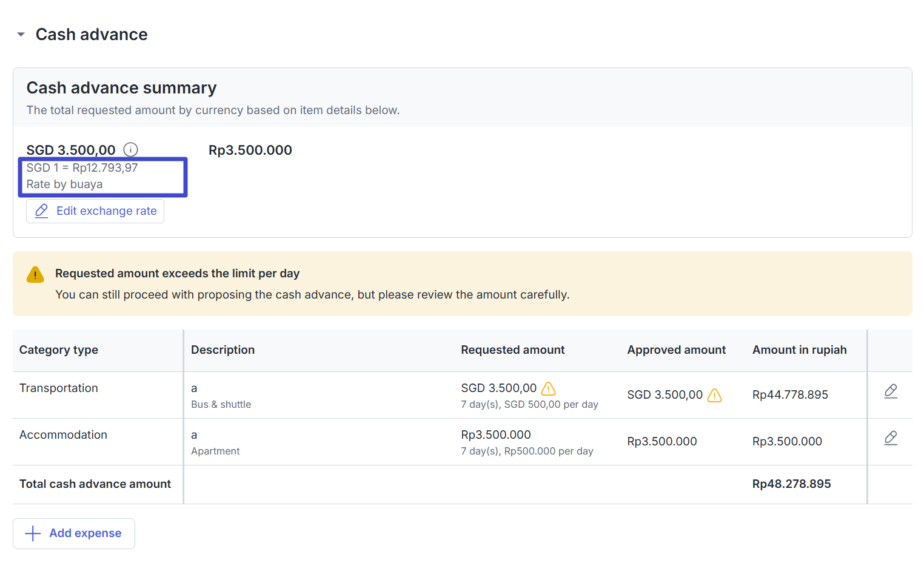This screenshot has width=924, height=571.
Task: Click the warning icon beside requested SGD 3.500,00
Action: 548,388
